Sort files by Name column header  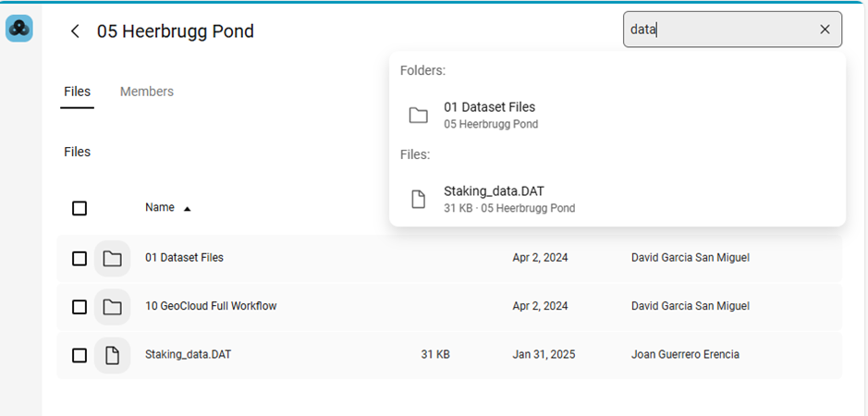tap(160, 208)
